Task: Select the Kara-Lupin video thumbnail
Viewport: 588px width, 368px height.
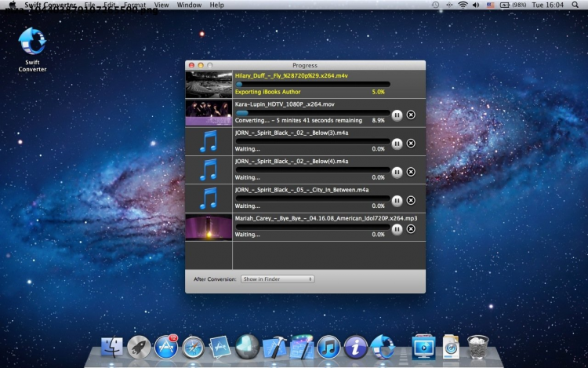Action: (209, 113)
